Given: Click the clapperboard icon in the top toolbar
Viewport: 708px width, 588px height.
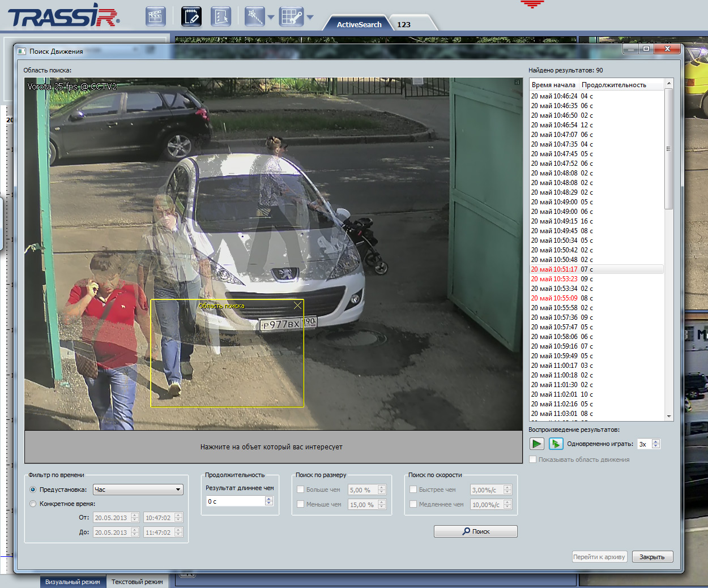Looking at the screenshot, I should point(155,16).
